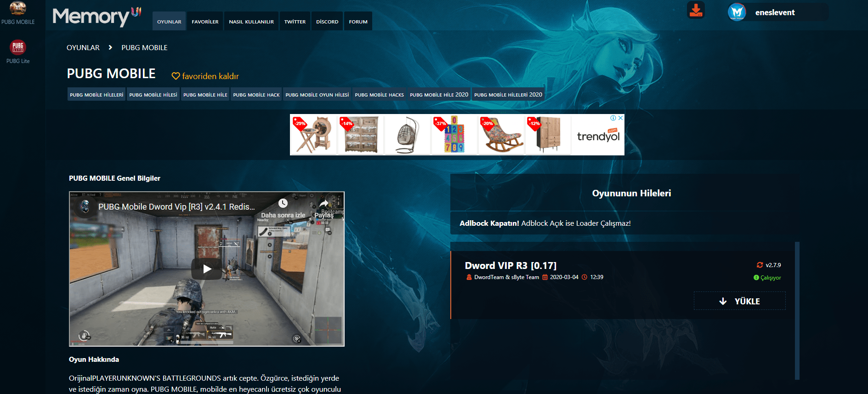Select the PUBG MOBİLE HACKS tag
Viewport: 868px width, 394px height.
click(379, 95)
